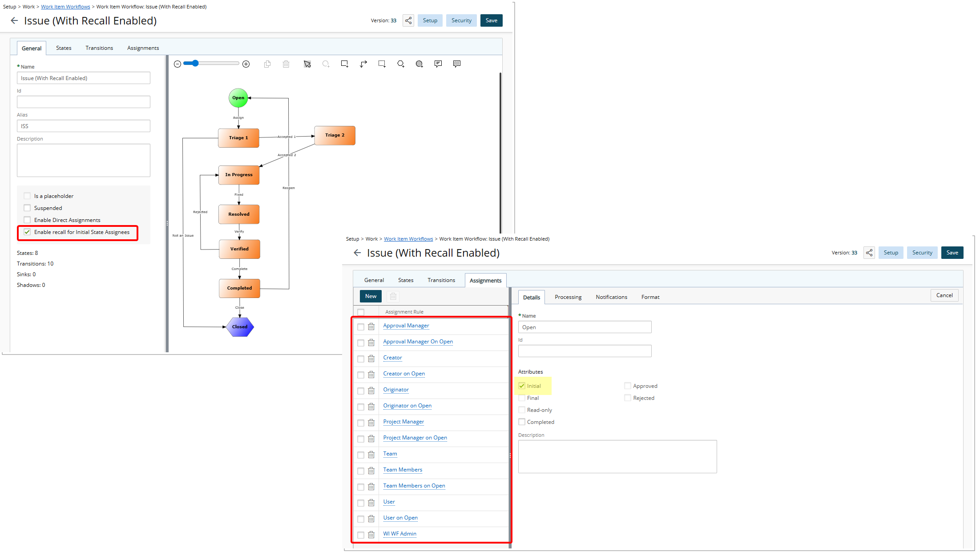Click the New assignment rule button
The image size is (980, 556).
pos(371,296)
